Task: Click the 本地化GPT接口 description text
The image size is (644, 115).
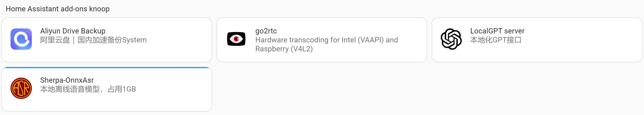Action: (x=496, y=40)
